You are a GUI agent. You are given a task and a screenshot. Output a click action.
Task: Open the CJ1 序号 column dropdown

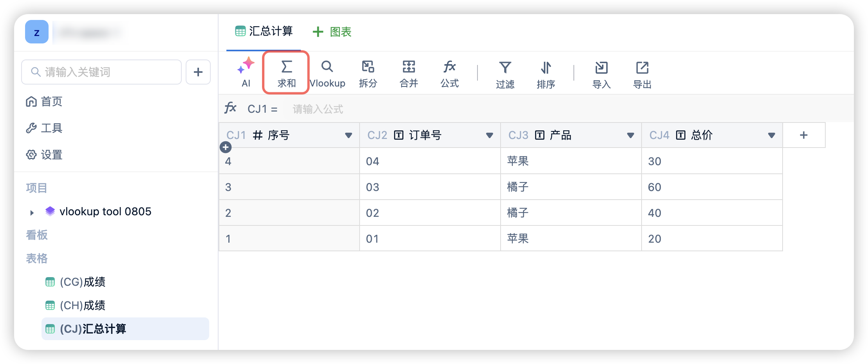point(348,135)
